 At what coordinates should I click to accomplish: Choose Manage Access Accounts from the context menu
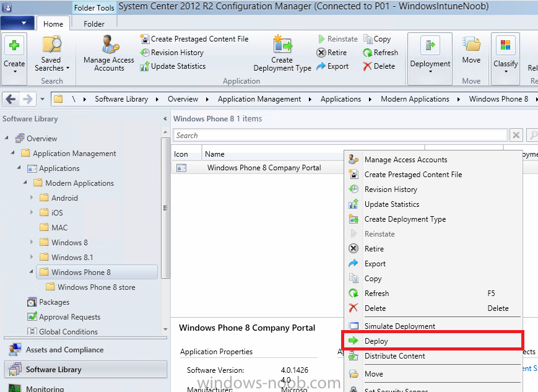click(433, 160)
